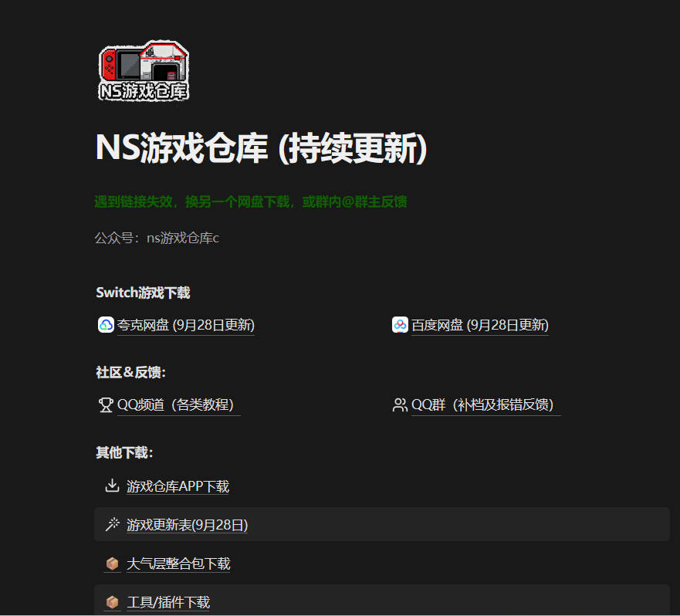
Task: Click the trophy icon beside QQ频道
Action: point(106,404)
